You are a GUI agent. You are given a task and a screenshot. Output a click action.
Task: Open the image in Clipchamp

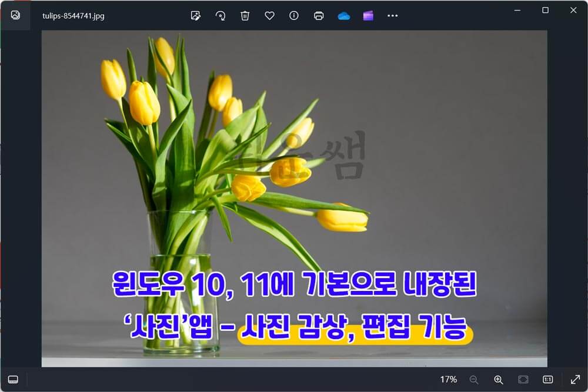click(367, 16)
